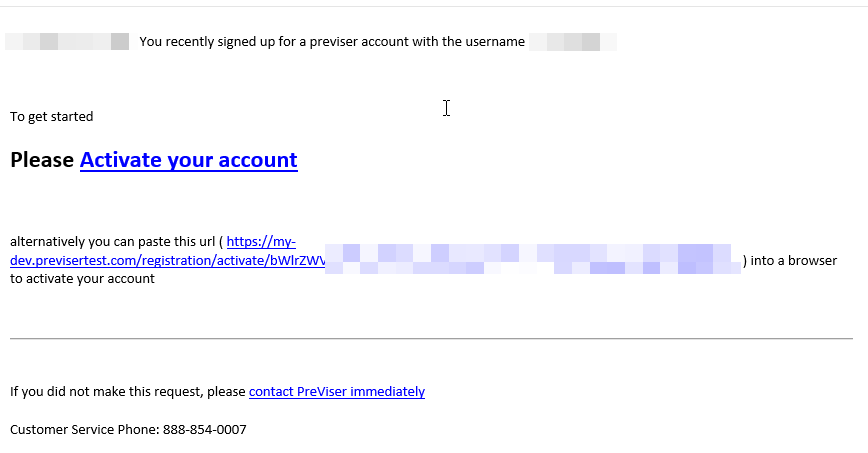Click the Activate your account link
868x453 pixels.
pyautogui.click(x=189, y=160)
